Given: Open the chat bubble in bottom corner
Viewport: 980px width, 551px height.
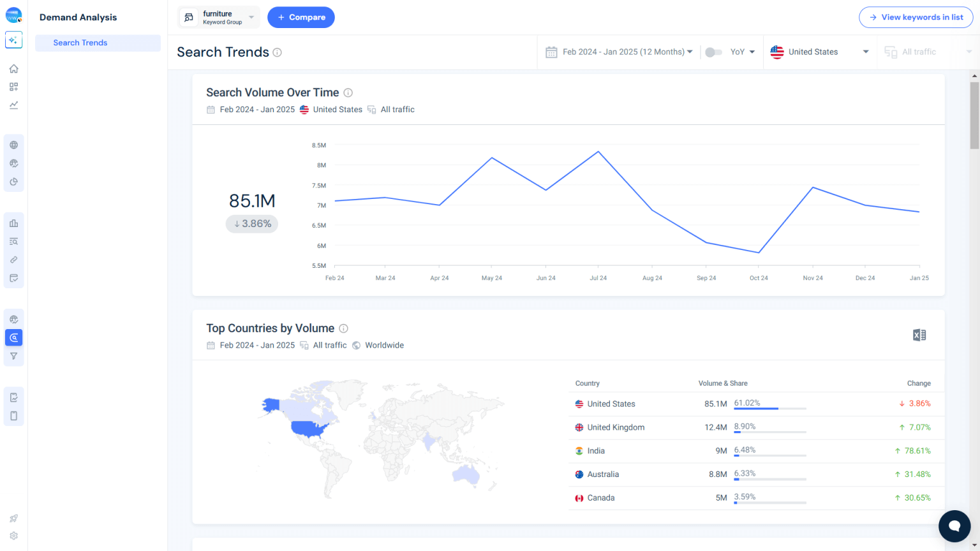Looking at the screenshot, I should 954,526.
